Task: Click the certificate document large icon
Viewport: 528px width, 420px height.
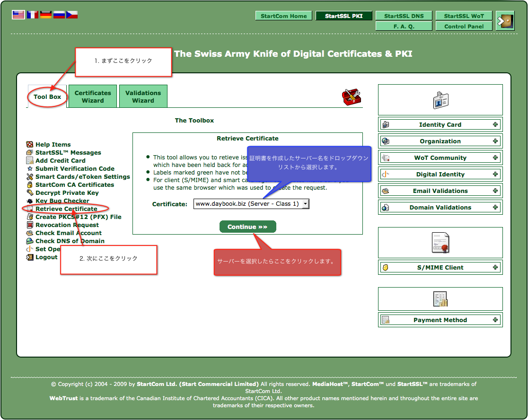Action: coord(440,243)
